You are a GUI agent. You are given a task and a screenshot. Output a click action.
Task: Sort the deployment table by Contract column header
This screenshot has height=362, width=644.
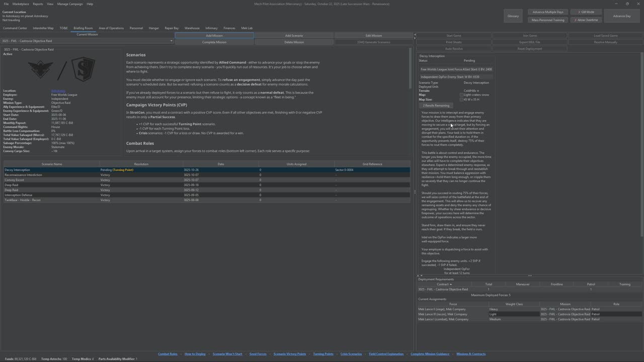tap(443, 284)
